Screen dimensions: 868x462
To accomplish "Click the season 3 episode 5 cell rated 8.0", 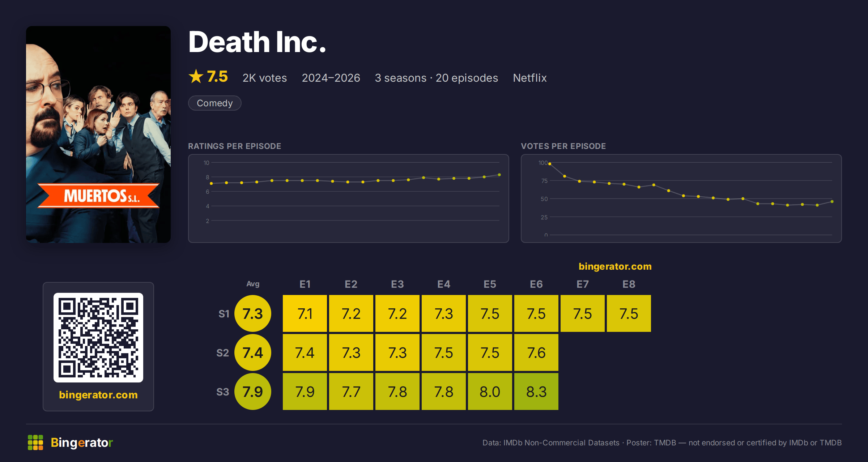I will [490, 392].
